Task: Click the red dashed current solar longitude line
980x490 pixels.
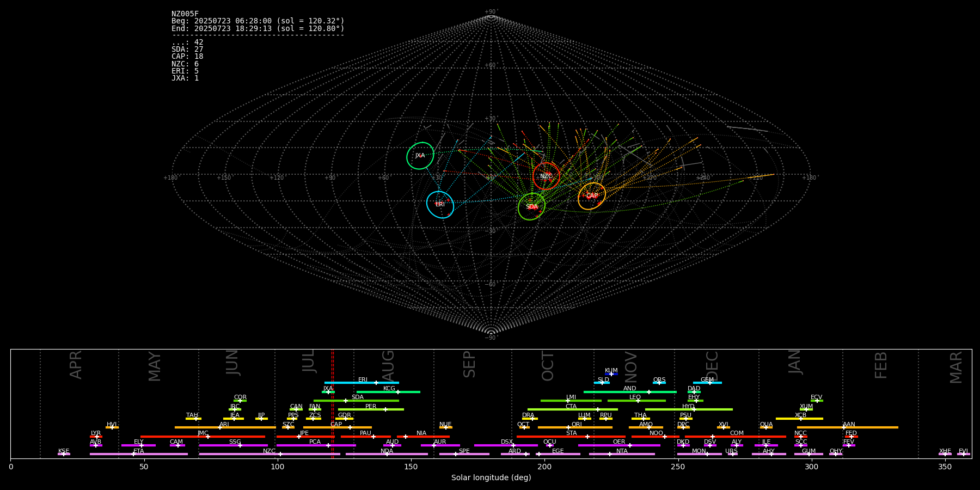Action: click(333, 403)
